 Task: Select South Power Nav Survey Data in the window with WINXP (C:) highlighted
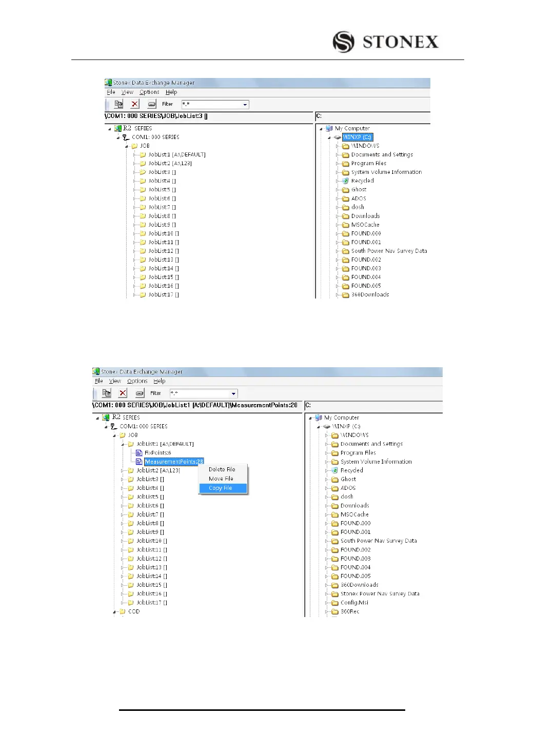click(x=389, y=251)
